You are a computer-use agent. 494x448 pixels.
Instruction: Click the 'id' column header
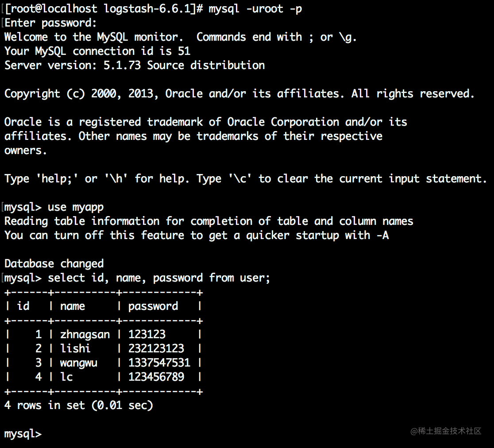(x=23, y=306)
